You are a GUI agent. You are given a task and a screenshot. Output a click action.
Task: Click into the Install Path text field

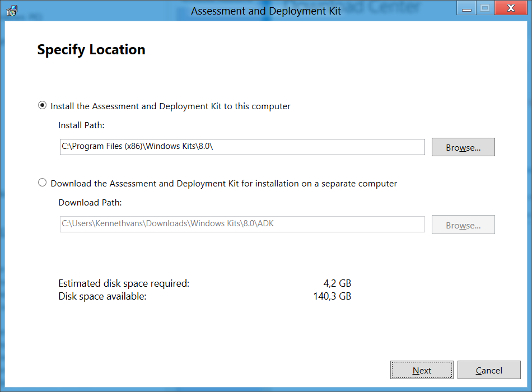[x=242, y=147]
